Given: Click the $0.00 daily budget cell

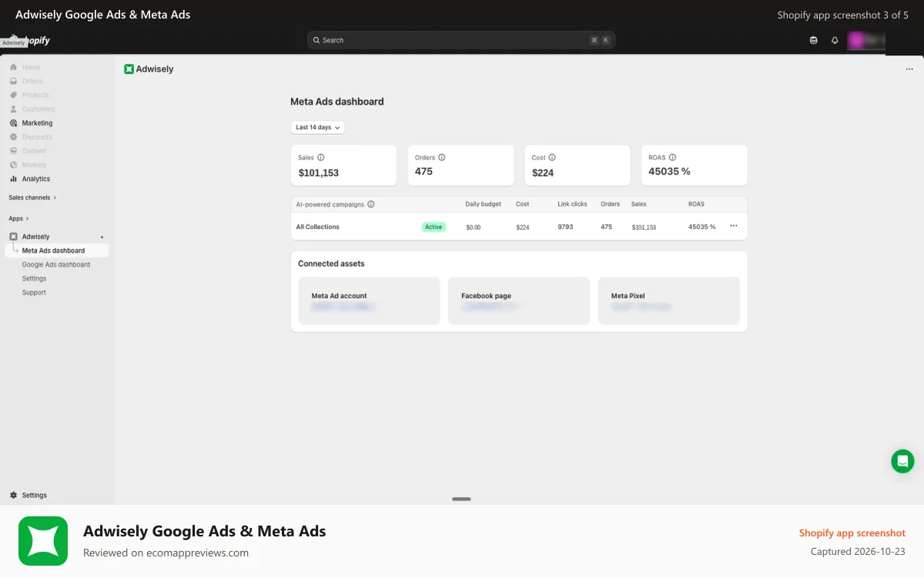Looking at the screenshot, I should tap(473, 227).
